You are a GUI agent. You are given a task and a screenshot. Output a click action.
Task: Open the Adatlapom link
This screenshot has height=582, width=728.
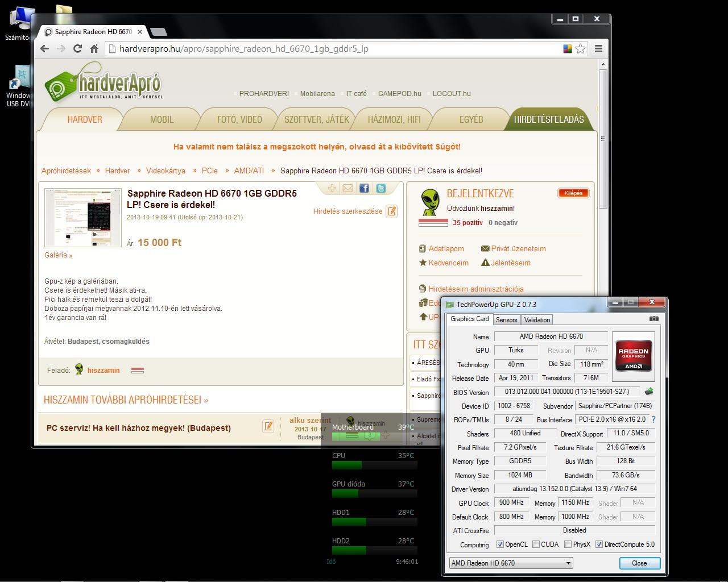click(446, 249)
